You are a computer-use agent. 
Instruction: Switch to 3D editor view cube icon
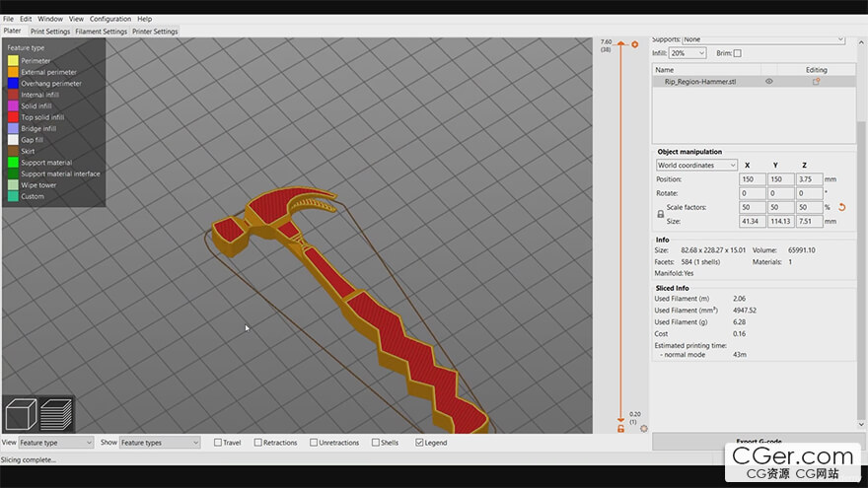pyautogui.click(x=22, y=414)
